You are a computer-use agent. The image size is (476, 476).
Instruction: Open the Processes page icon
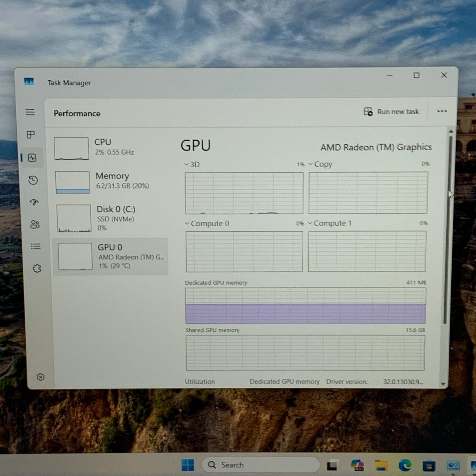(30, 135)
